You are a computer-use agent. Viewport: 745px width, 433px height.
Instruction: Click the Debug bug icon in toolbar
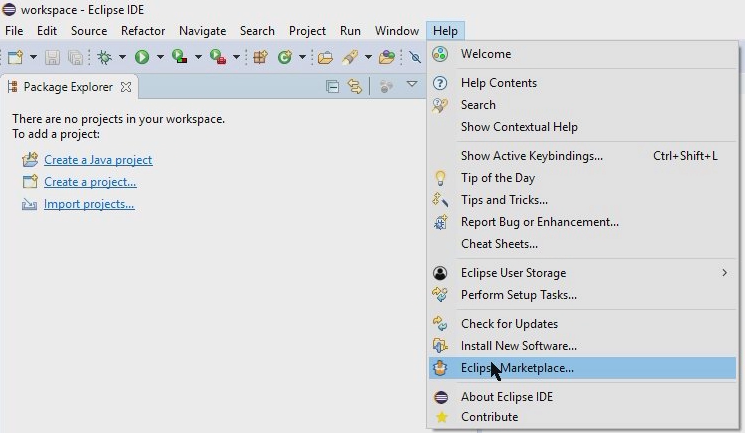pyautogui.click(x=104, y=58)
